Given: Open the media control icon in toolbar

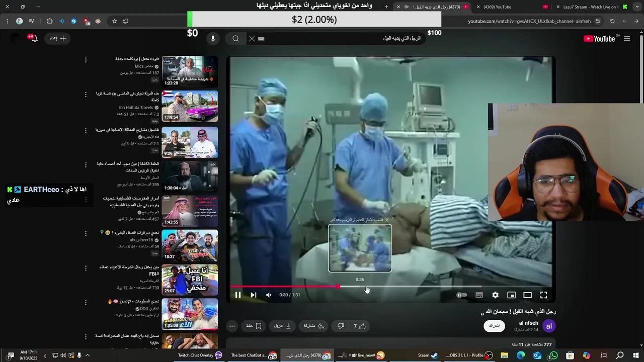Looking at the screenshot, I should pos(31,21).
